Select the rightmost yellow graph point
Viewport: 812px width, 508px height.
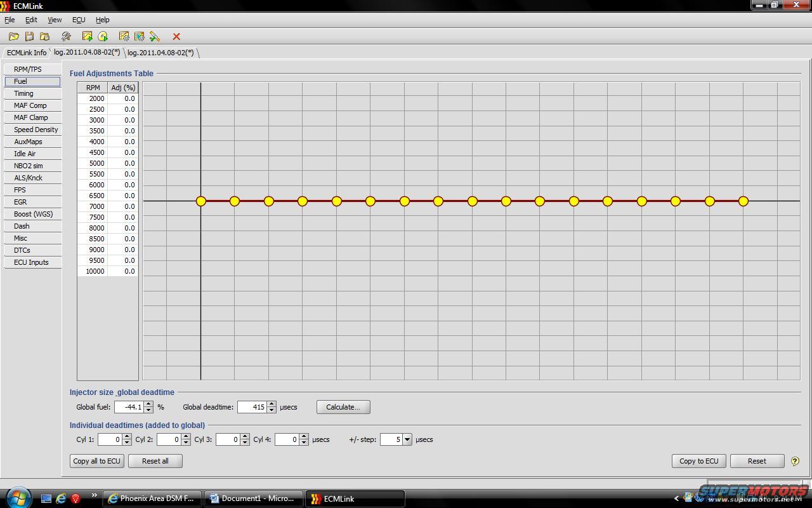pyautogui.click(x=743, y=201)
